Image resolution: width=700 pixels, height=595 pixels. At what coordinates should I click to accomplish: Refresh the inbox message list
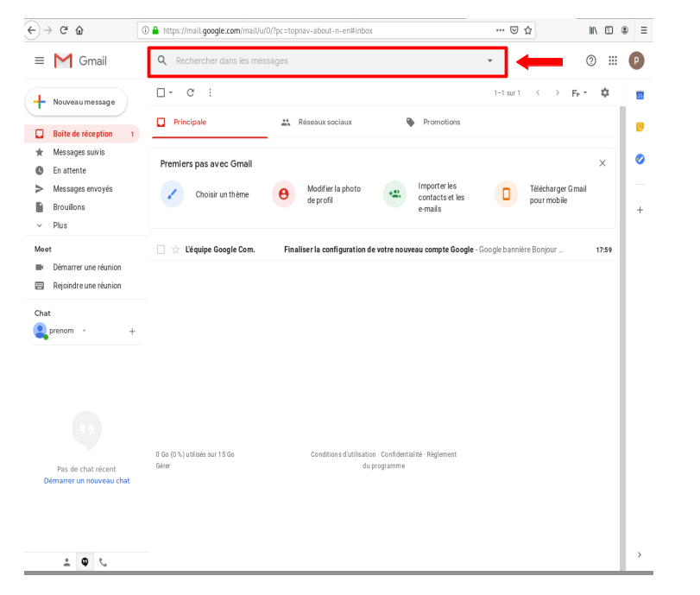[190, 92]
